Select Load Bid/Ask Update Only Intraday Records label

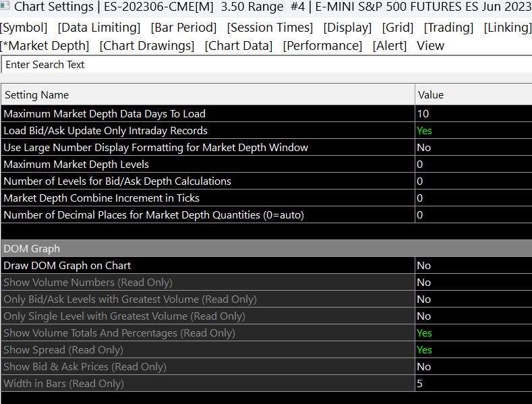pos(105,131)
